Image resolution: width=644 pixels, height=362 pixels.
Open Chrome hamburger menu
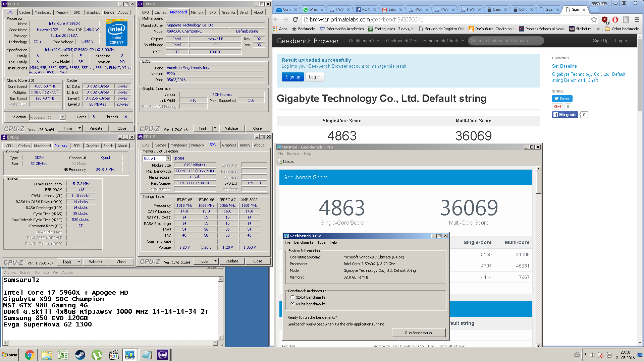click(636, 20)
